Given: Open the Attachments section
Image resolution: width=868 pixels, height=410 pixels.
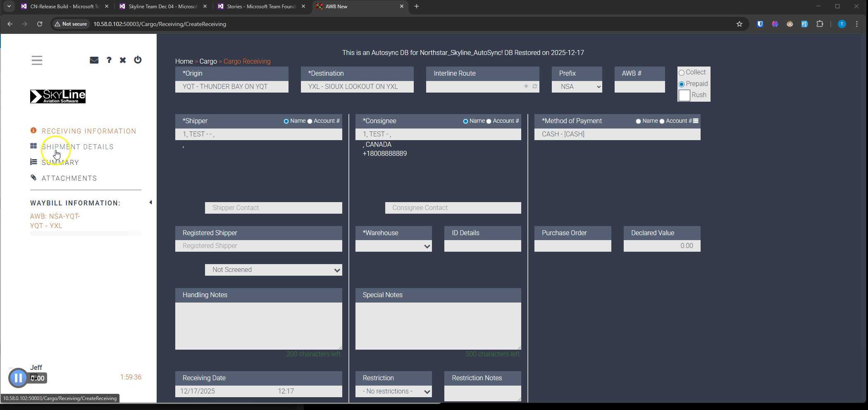Looking at the screenshot, I should [x=69, y=179].
